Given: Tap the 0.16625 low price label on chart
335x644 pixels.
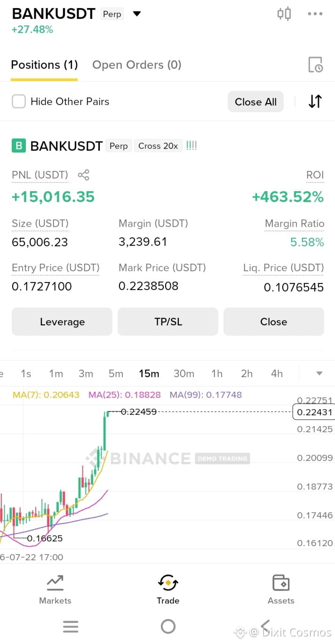Looking at the screenshot, I should click(x=45, y=538).
